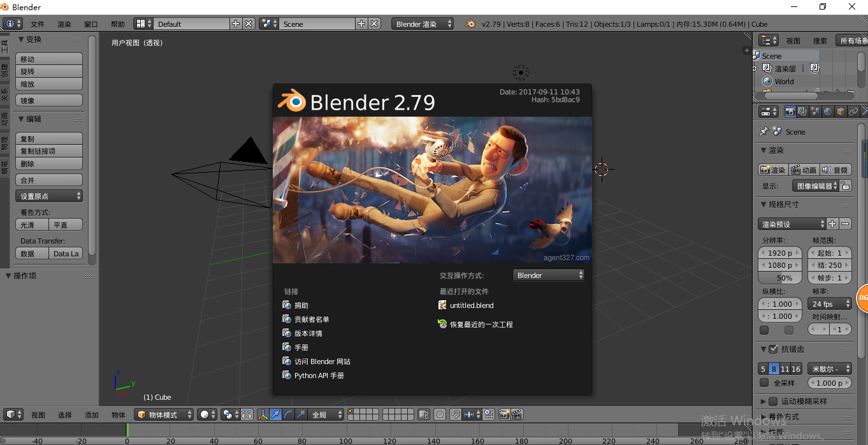Delete the Default screen layout
The image size is (868, 445).
249,24
